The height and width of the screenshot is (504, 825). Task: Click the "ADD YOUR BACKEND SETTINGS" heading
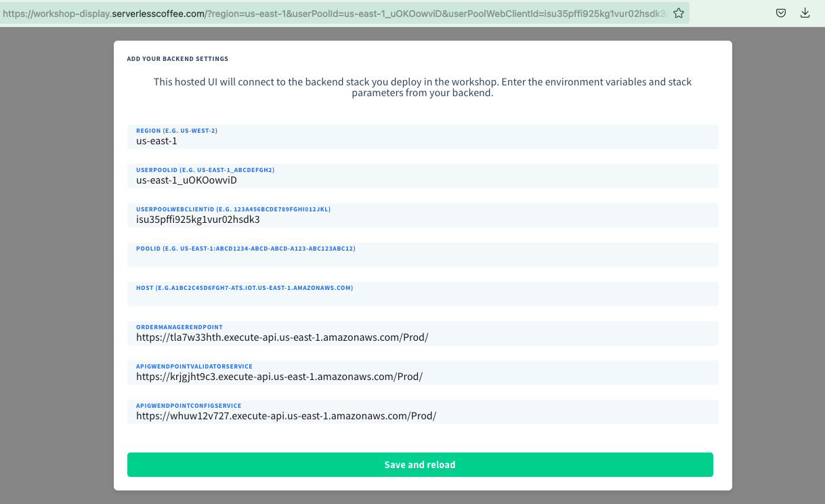coord(177,59)
